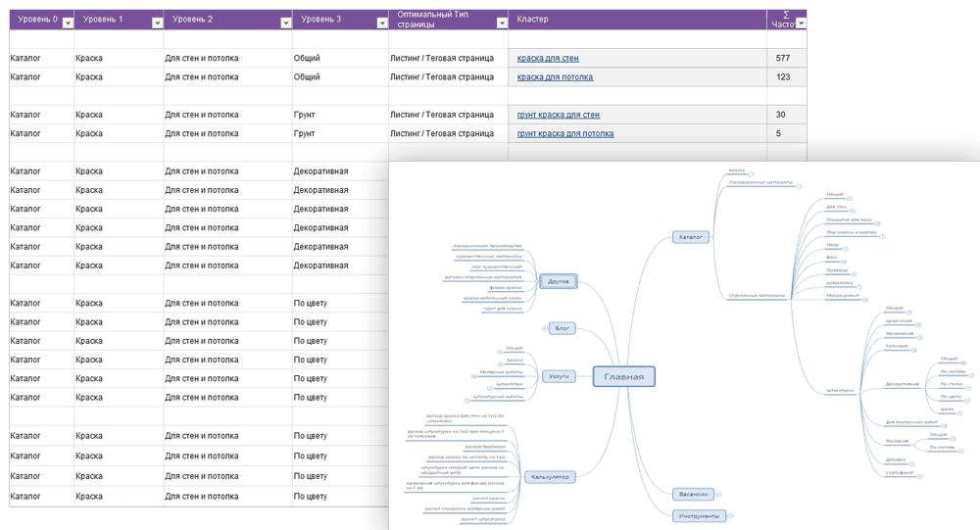Select the Блог mind map node
Viewport: 980px width, 530px height.
point(563,328)
